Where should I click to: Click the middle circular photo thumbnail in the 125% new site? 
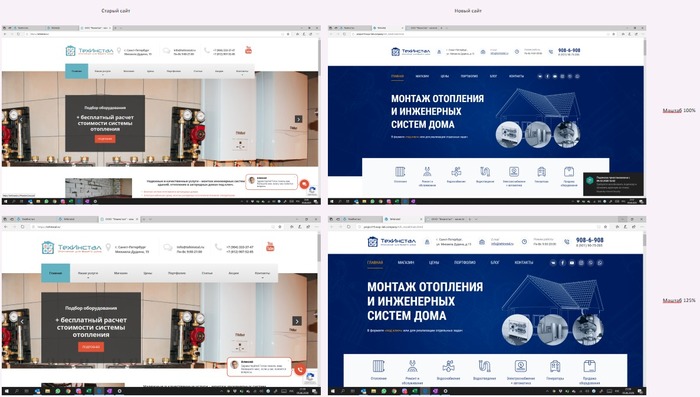click(x=552, y=330)
